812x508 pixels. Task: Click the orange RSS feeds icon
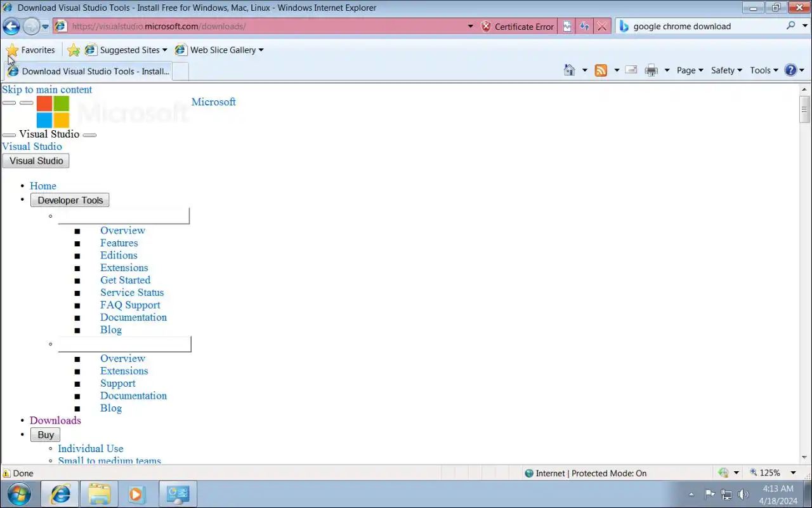coord(601,70)
